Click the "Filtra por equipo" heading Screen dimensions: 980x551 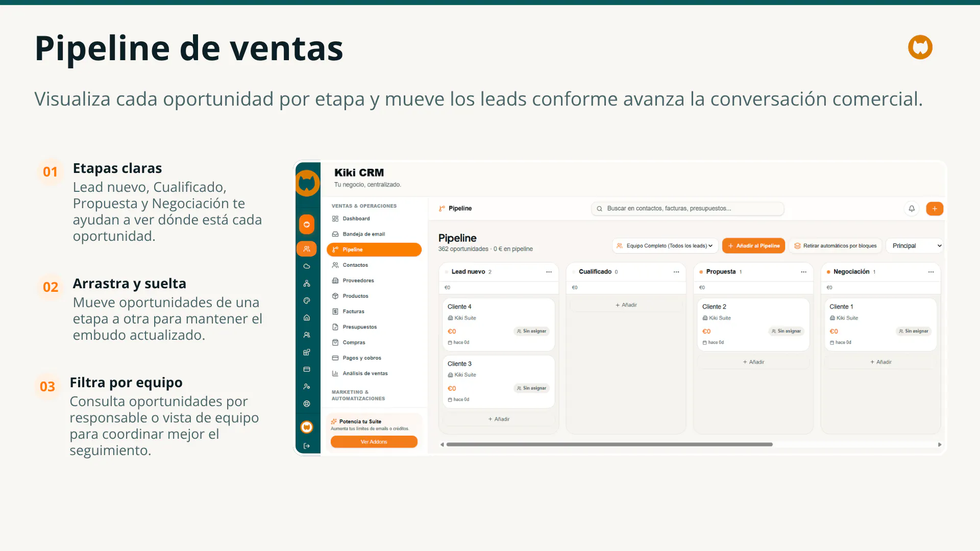tap(126, 383)
